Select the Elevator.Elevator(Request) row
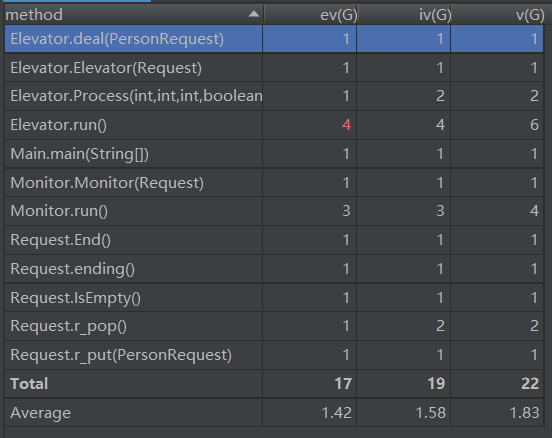Image resolution: width=552 pixels, height=438 pixels. pyautogui.click(x=274, y=68)
